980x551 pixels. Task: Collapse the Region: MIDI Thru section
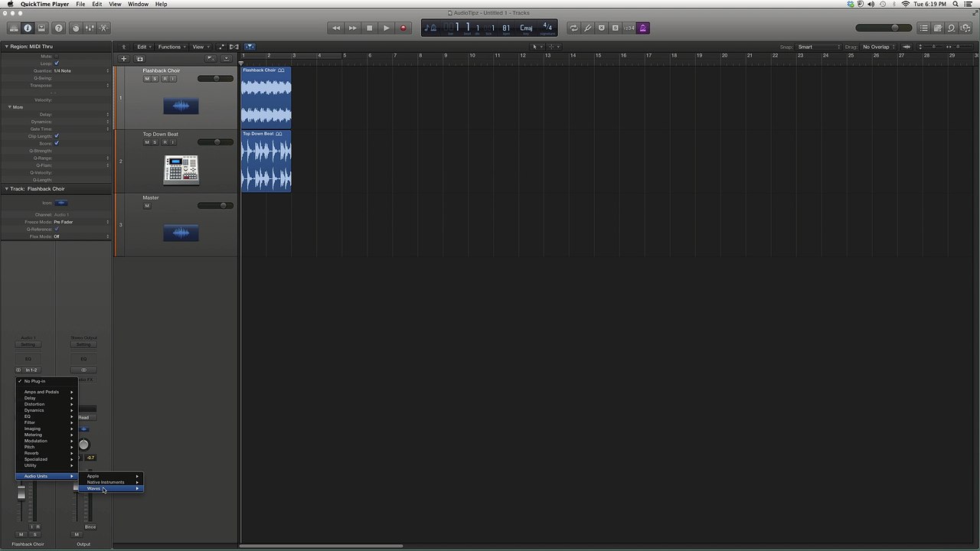tap(7, 47)
